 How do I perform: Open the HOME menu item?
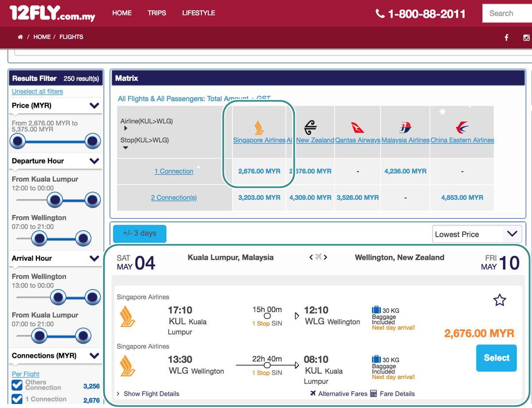click(x=122, y=13)
